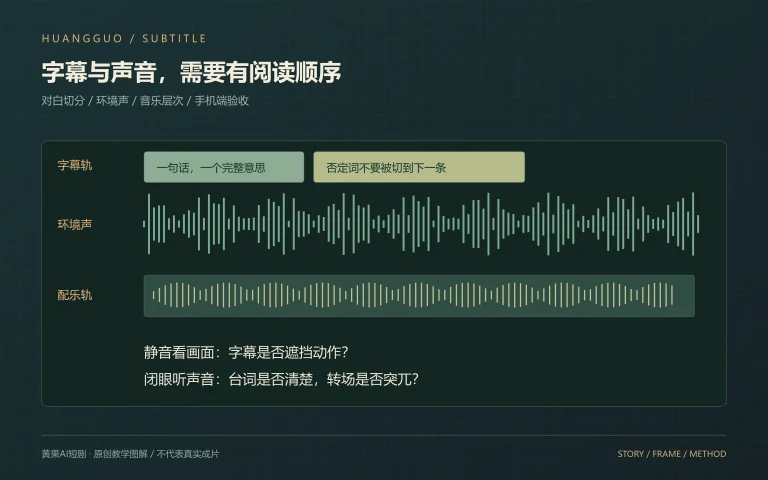Select the 配乐轨 track label
768x480 pixels.
74,295
